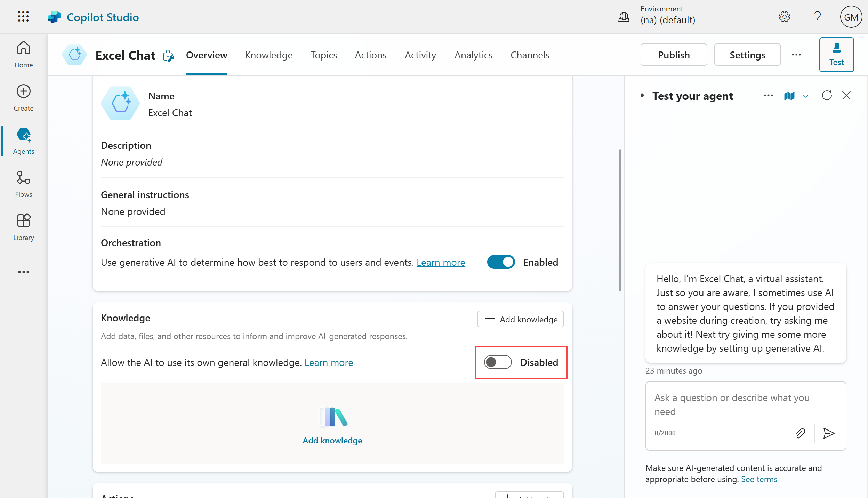The height and width of the screenshot is (498, 868).
Task: Switch to the Analytics tab
Action: coord(473,55)
